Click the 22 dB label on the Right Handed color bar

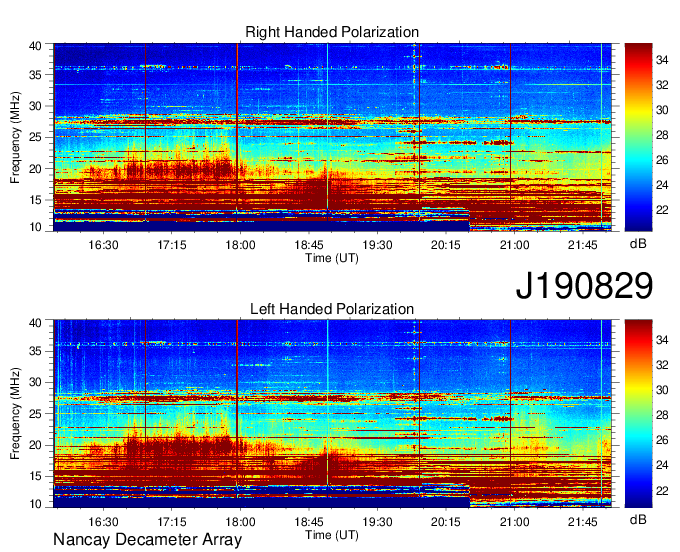tap(662, 210)
